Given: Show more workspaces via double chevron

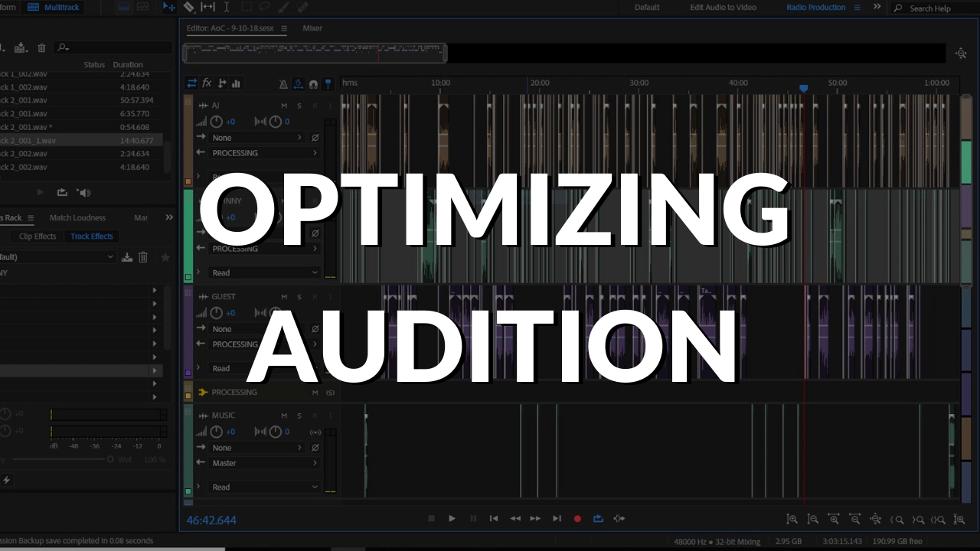Looking at the screenshot, I should tap(877, 7).
